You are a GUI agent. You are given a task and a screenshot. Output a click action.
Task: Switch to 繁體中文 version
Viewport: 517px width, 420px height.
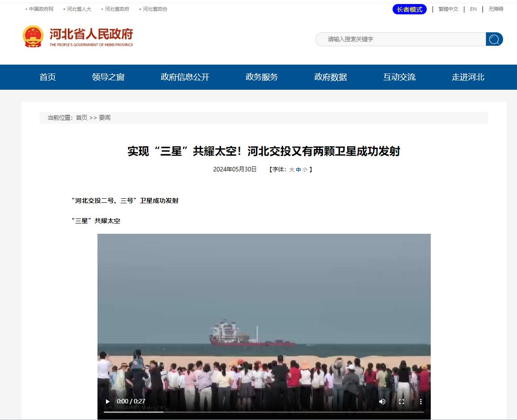point(448,9)
